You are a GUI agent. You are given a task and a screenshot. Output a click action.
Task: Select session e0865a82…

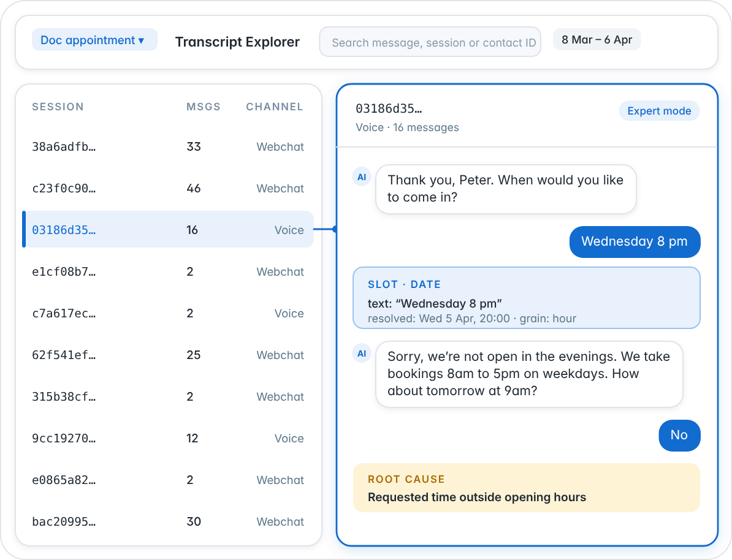(x=168, y=480)
